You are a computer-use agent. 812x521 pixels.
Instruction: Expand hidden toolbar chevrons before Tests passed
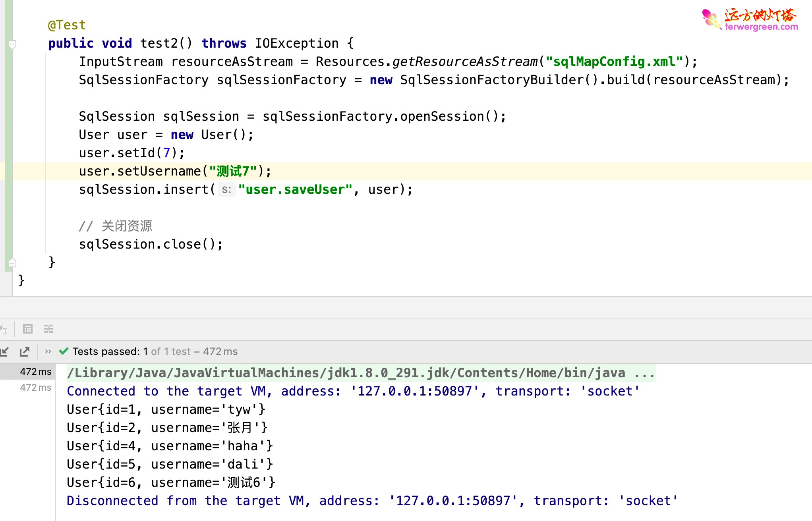coord(48,351)
